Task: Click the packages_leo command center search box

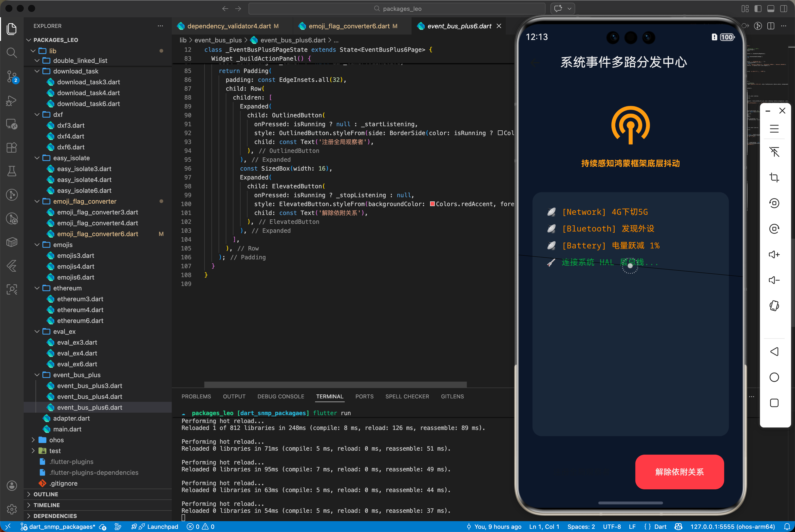Action: pos(397,8)
